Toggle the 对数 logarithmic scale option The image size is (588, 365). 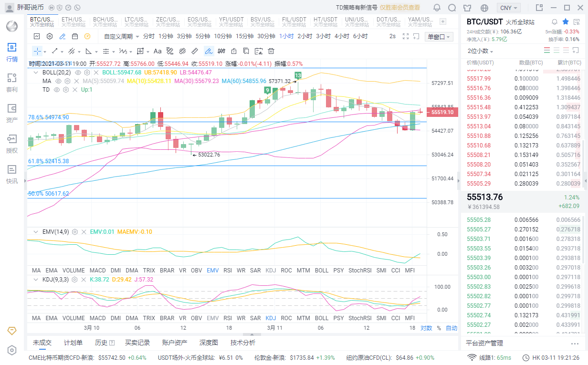click(x=426, y=328)
